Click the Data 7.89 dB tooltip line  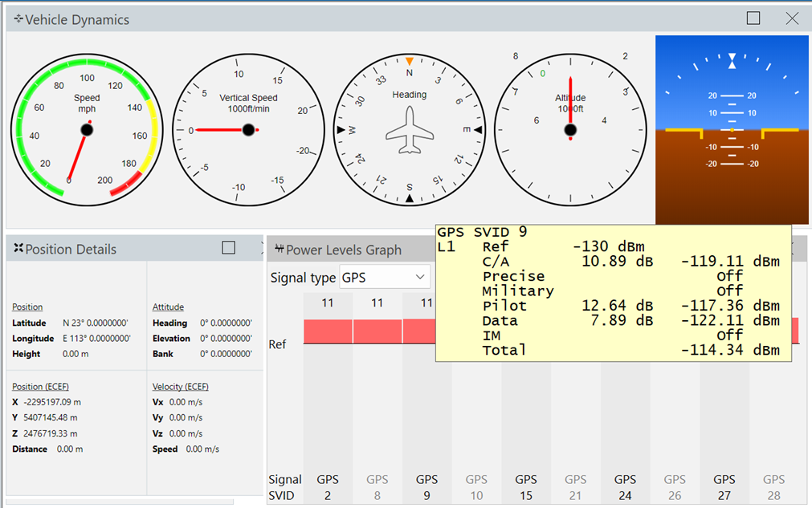coord(630,321)
